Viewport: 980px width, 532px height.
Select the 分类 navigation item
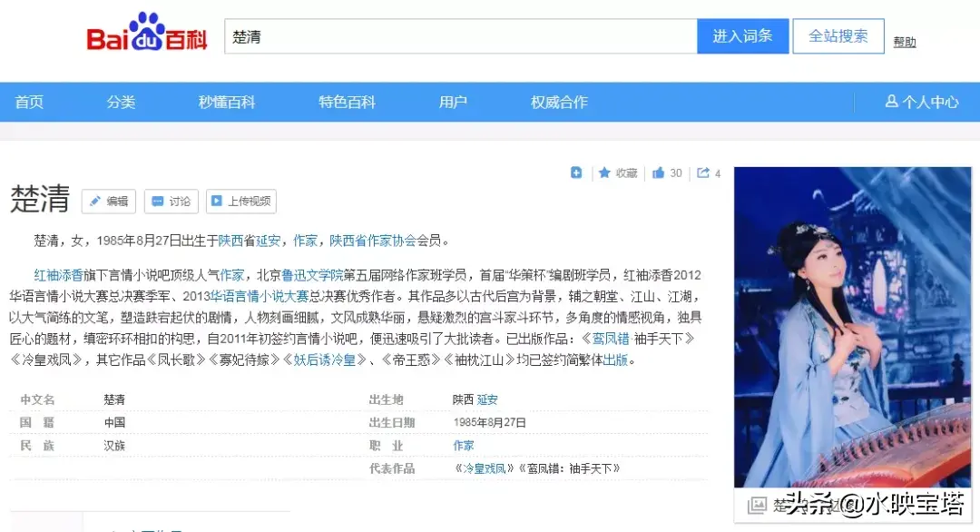click(121, 103)
